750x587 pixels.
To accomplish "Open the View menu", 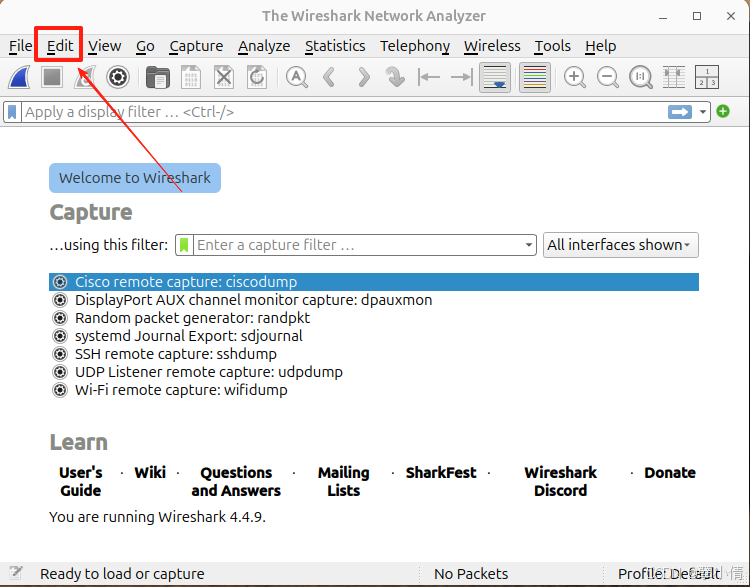I will coord(104,46).
